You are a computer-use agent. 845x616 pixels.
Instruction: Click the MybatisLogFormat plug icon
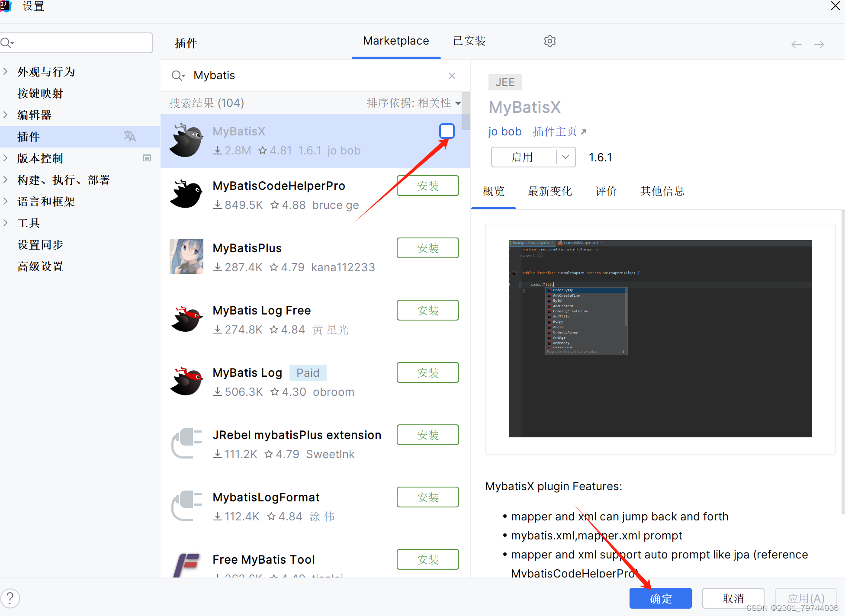[186, 506]
